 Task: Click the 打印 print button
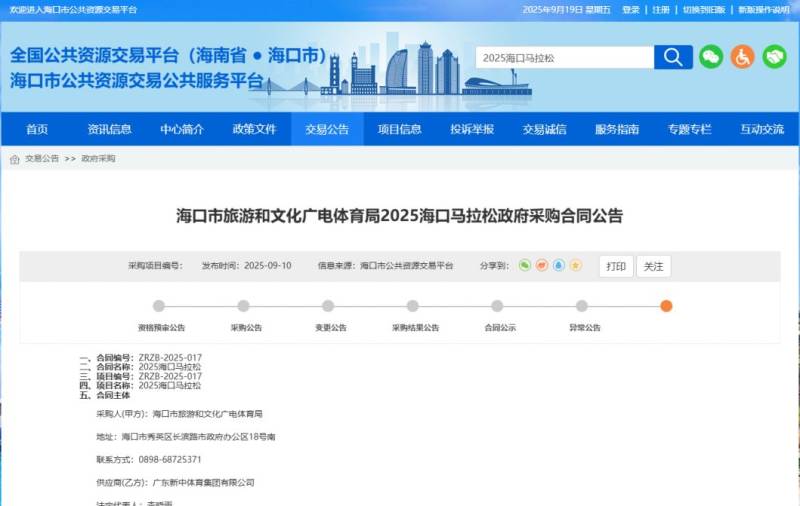(616, 266)
